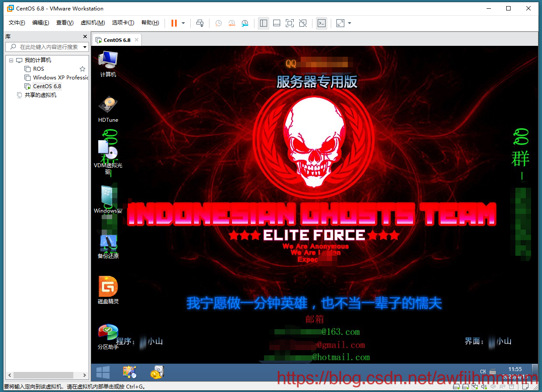Open the 文件(F) menu
Image resolution: width=542 pixels, height=392 pixels.
click(17, 23)
